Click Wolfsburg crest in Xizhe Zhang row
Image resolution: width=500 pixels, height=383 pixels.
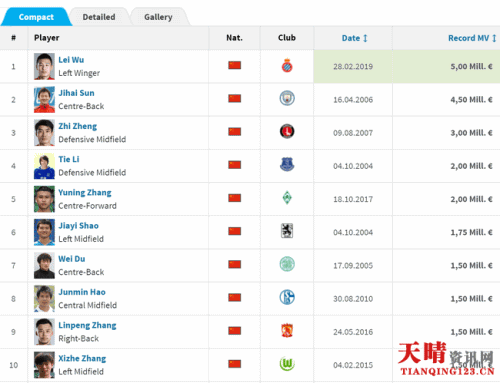tap(287, 364)
